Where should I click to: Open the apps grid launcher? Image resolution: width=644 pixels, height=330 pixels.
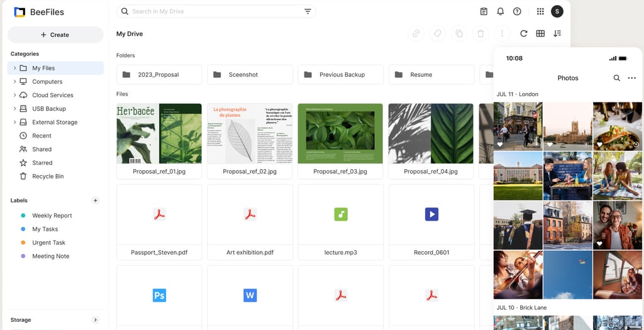point(540,11)
